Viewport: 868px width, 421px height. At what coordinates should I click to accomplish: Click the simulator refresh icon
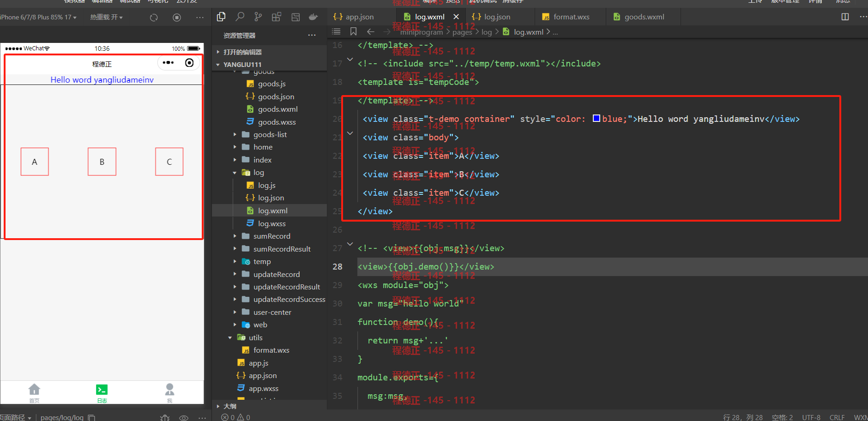(154, 18)
